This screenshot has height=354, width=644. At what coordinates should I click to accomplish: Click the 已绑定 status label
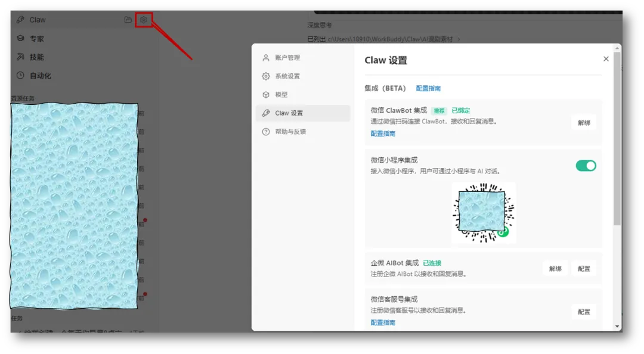461,110
